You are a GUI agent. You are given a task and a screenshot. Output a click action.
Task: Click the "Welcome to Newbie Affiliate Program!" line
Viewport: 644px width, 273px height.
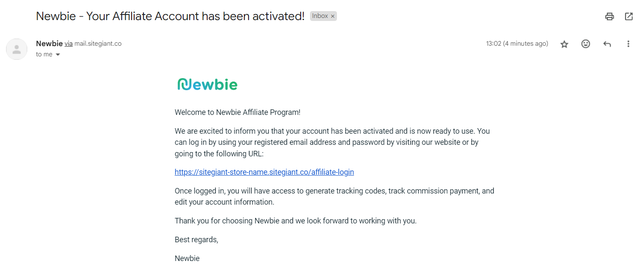tap(237, 112)
